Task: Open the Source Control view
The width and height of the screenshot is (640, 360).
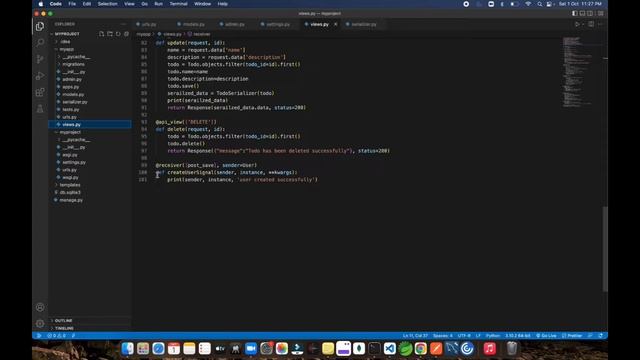Action: click(x=40, y=59)
